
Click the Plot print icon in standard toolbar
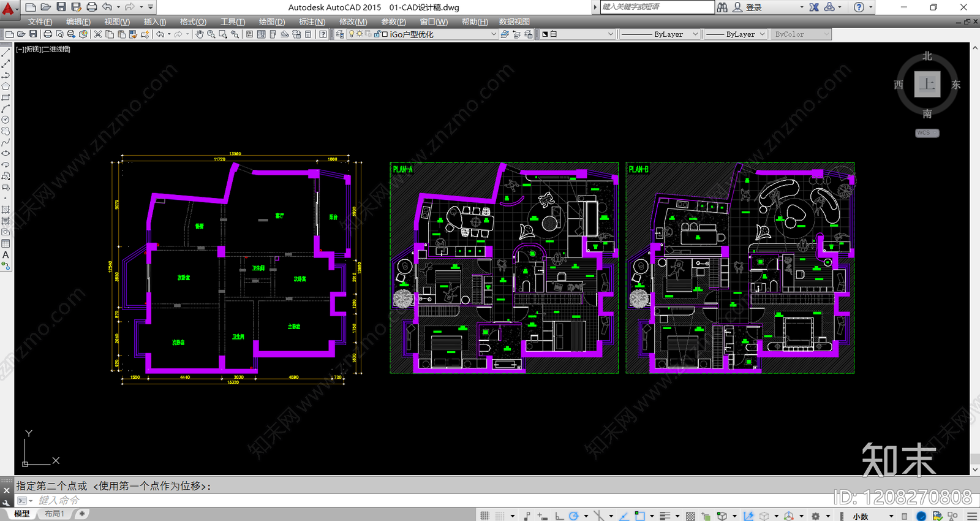48,34
